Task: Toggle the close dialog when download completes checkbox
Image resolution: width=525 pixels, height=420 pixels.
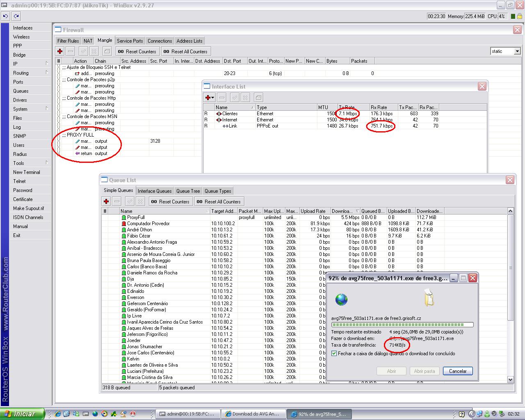Action: coord(334,354)
